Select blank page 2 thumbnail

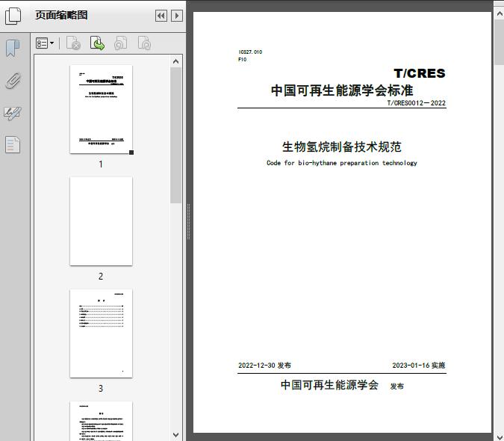pos(101,221)
